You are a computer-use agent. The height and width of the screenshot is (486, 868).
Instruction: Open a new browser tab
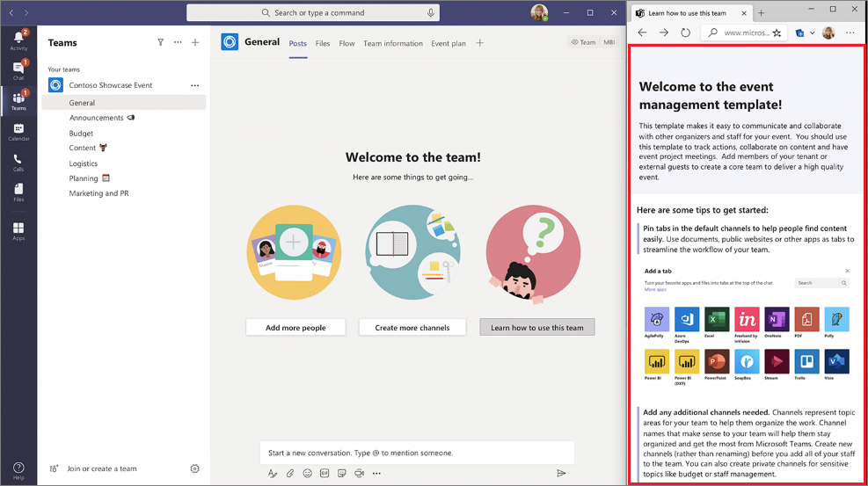(762, 12)
